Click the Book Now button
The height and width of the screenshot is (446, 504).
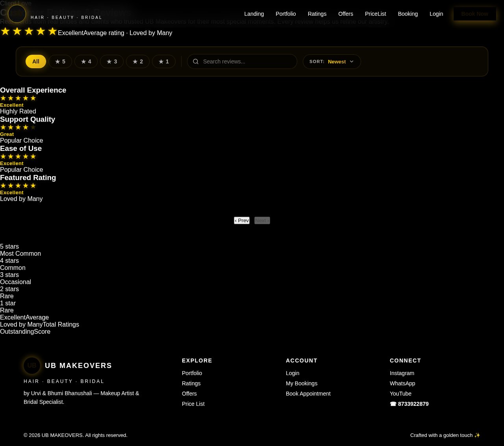475,14
